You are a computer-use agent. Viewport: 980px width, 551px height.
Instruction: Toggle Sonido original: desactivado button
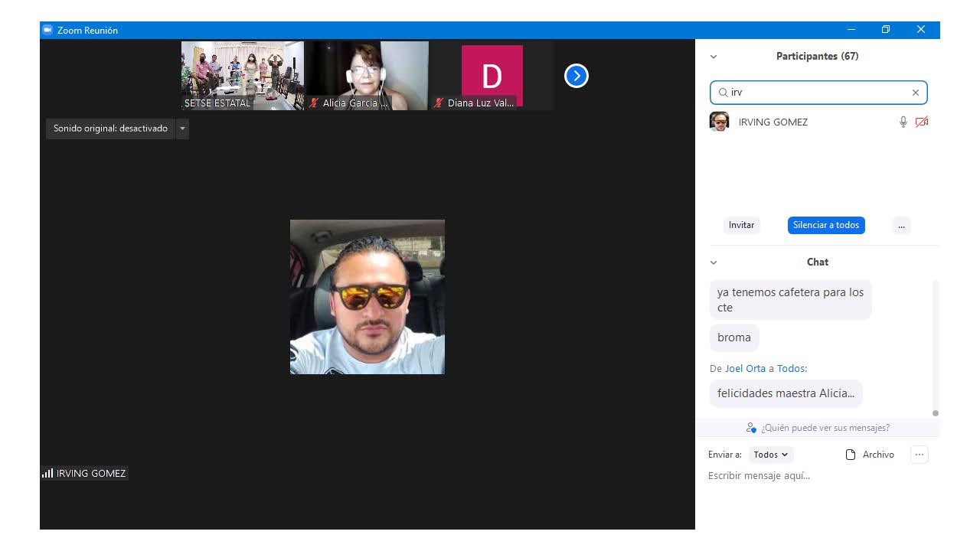coord(110,129)
